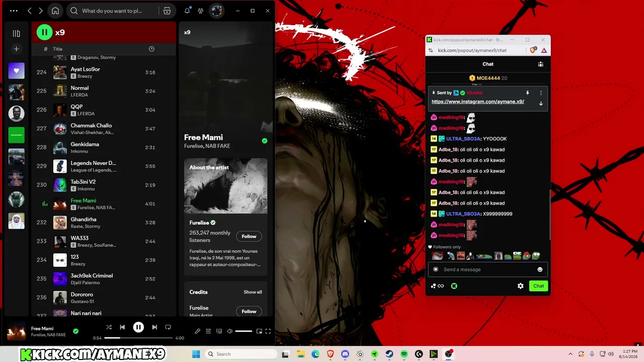
Task: Open chat user list icon
Action: point(540,64)
